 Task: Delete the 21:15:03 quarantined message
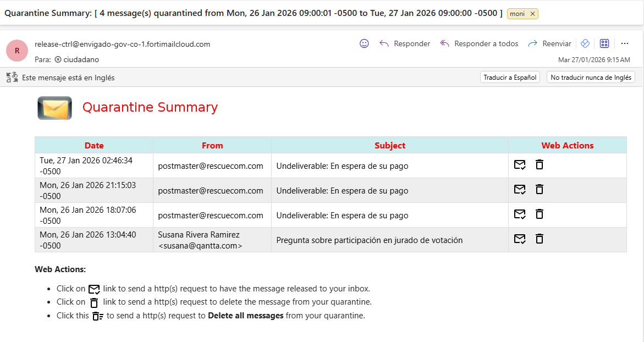click(x=540, y=189)
